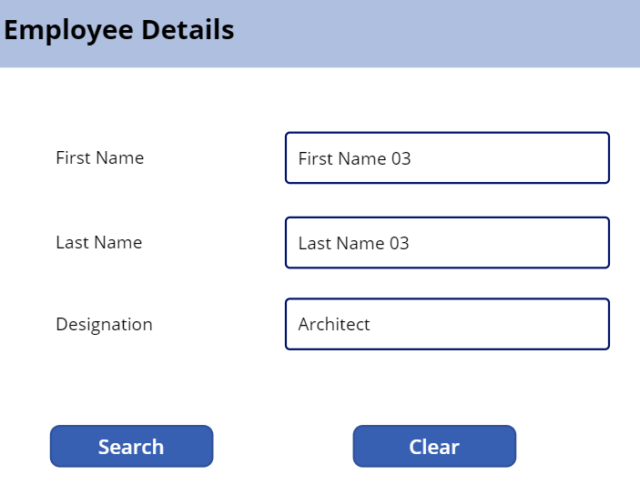
Task: Click blank area between Search and Clear
Action: coord(283,446)
